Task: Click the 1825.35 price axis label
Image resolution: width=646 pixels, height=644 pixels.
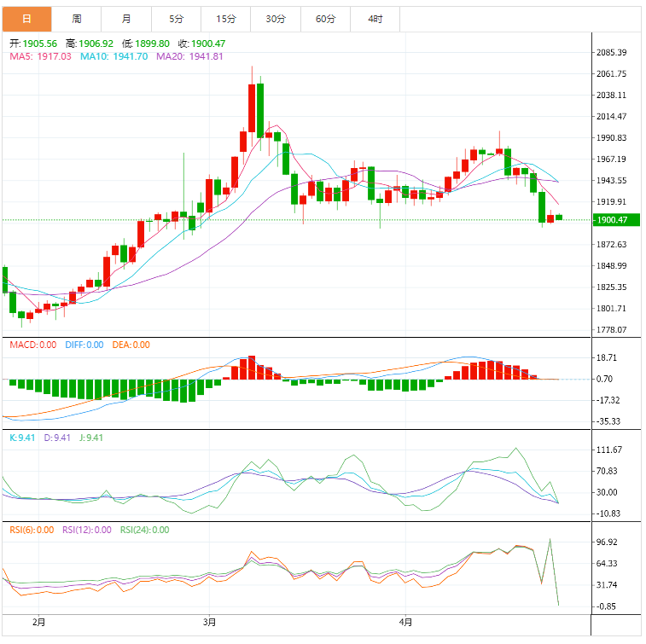Action: (x=611, y=287)
